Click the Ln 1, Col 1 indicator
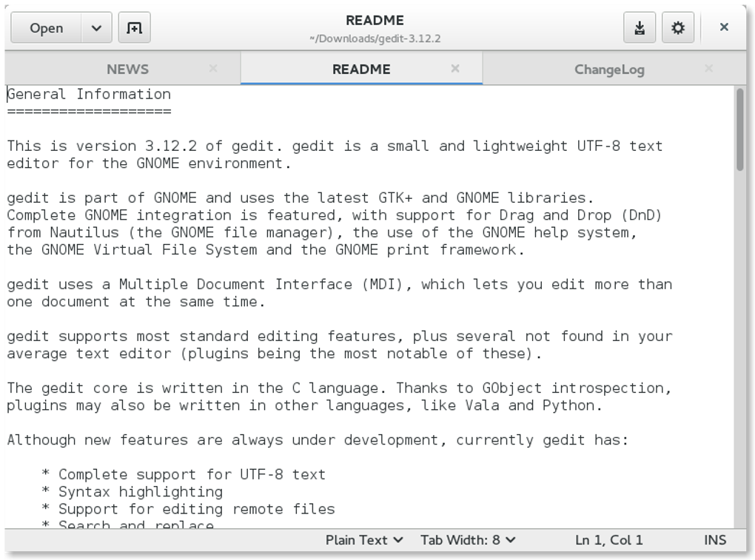Screen dimensions: 755x560 (x=609, y=540)
